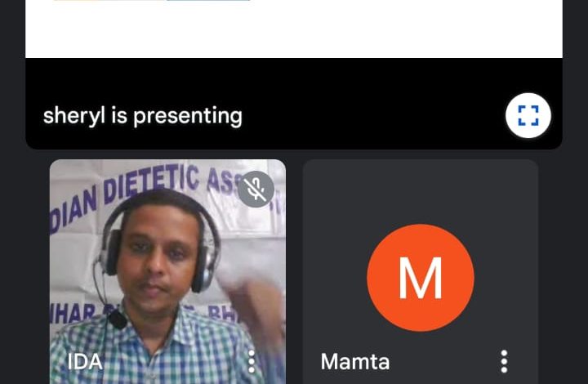
Task: Click the "sheryl is presenting" caption
Action: [x=142, y=115]
